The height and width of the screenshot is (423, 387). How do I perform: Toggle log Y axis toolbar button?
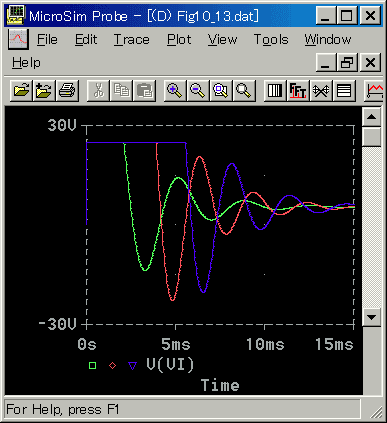(x=344, y=90)
